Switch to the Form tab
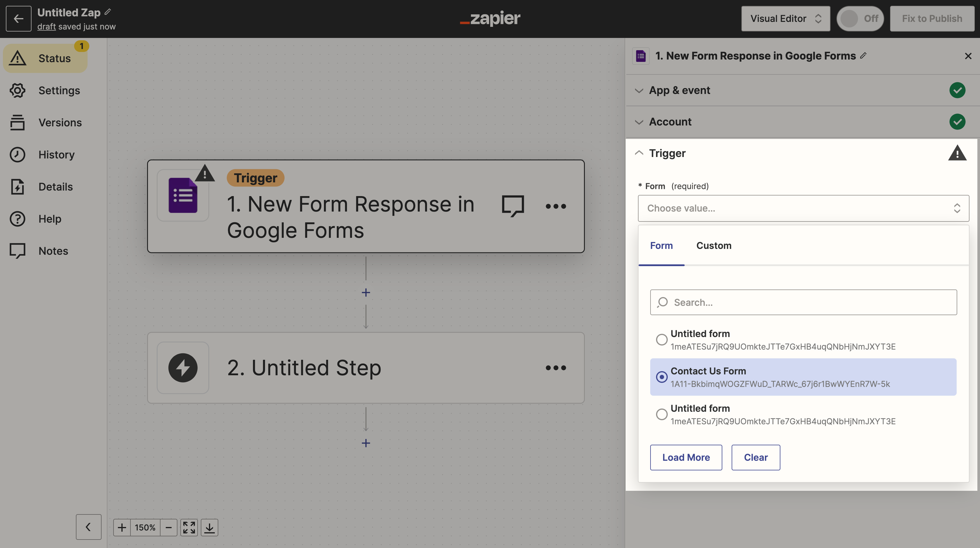This screenshot has height=548, width=980. click(661, 246)
